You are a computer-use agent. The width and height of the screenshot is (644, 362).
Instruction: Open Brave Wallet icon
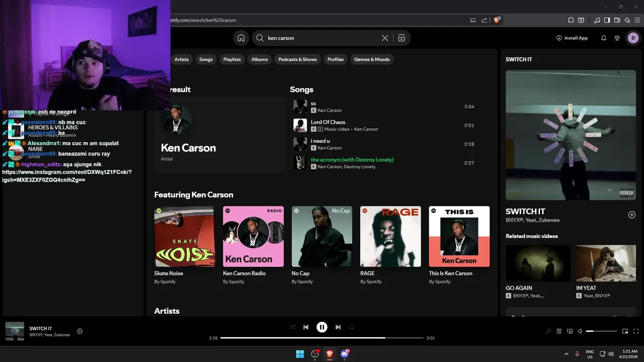point(617,20)
